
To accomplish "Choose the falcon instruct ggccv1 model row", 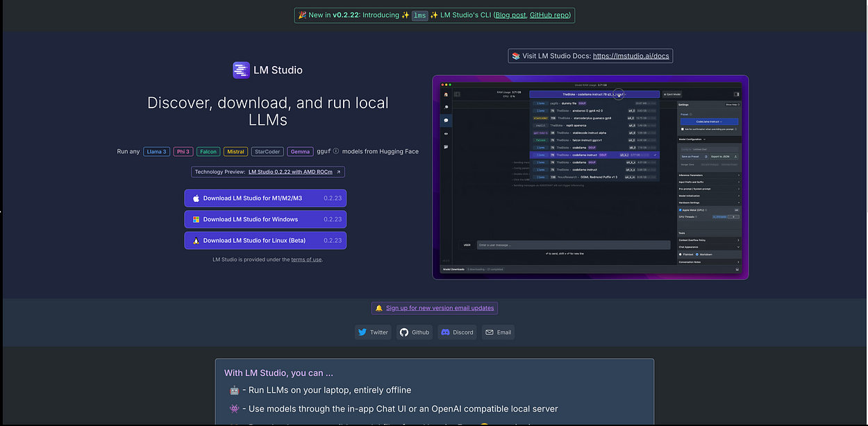I will 594,140.
